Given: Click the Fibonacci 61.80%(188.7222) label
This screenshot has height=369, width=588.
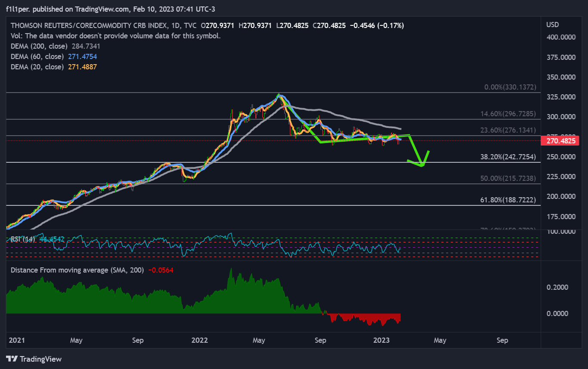Looking at the screenshot, I should (508, 200).
